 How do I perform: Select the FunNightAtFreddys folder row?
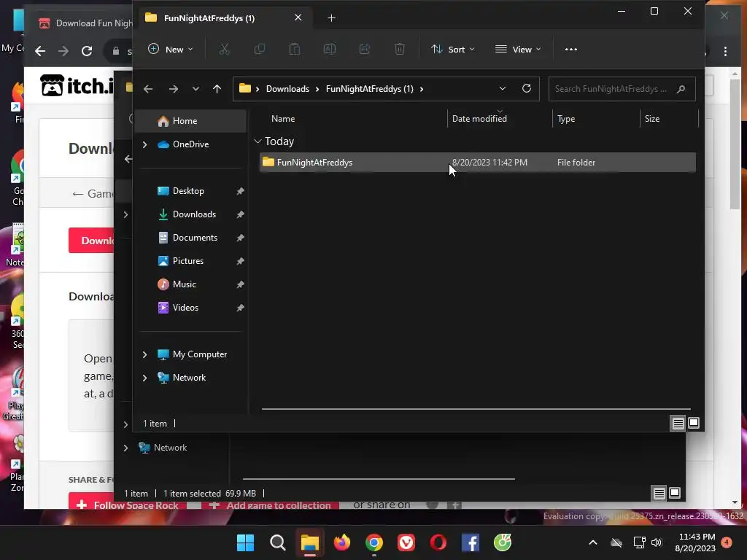(477, 163)
